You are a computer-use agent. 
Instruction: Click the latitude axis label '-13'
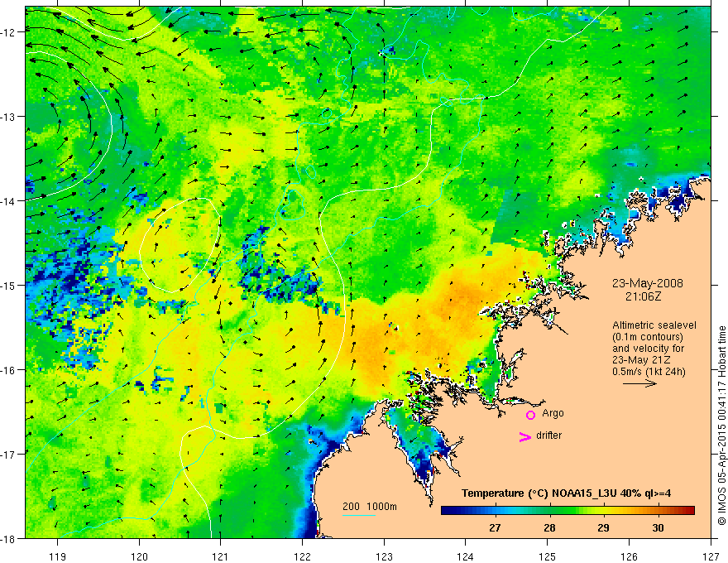(9, 117)
